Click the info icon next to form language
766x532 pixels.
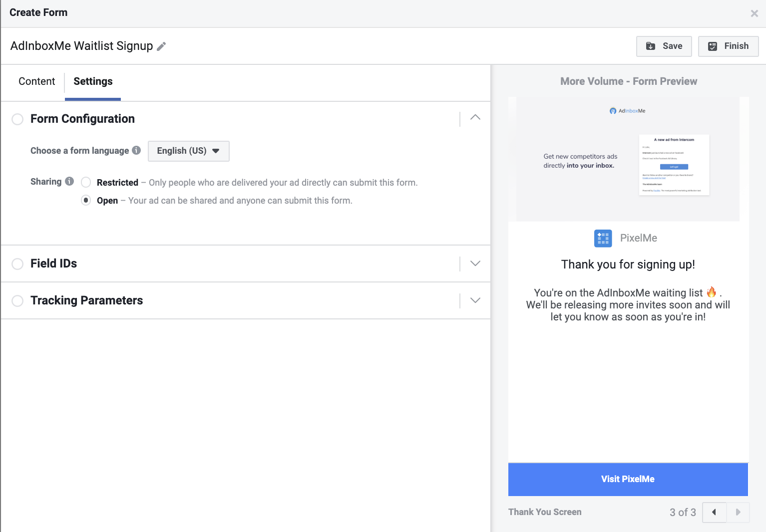coord(136,150)
